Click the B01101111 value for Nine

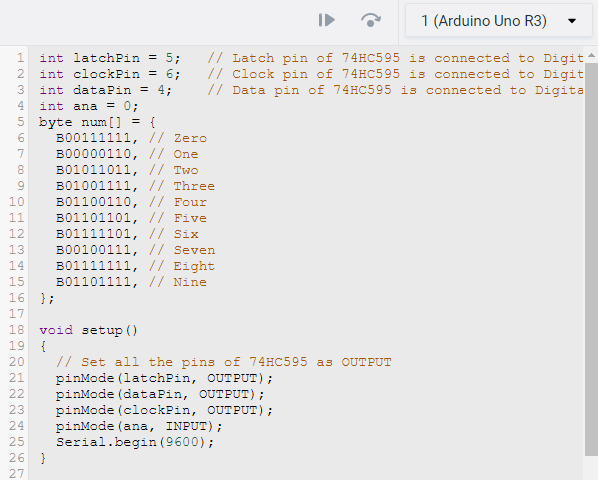[94, 282]
